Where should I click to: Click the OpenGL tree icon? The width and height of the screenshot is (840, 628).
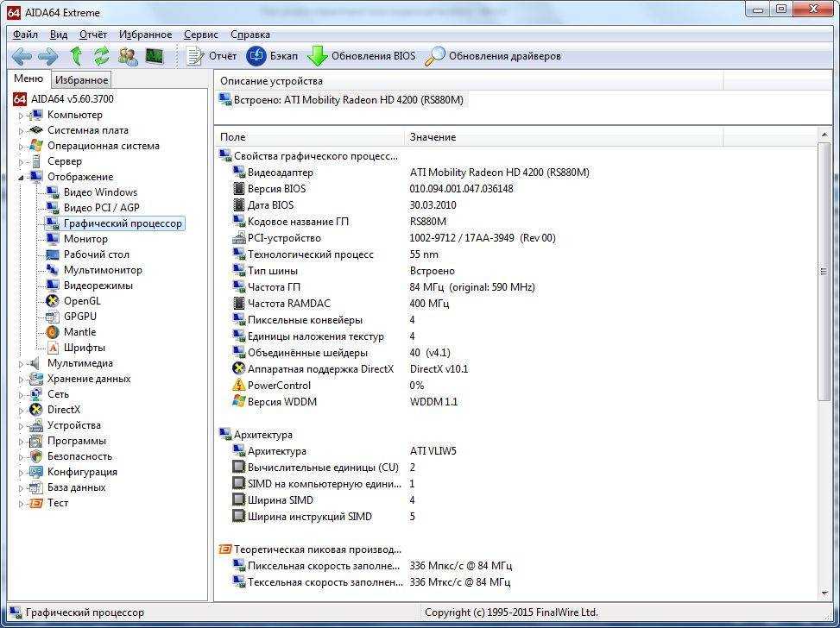coord(53,301)
